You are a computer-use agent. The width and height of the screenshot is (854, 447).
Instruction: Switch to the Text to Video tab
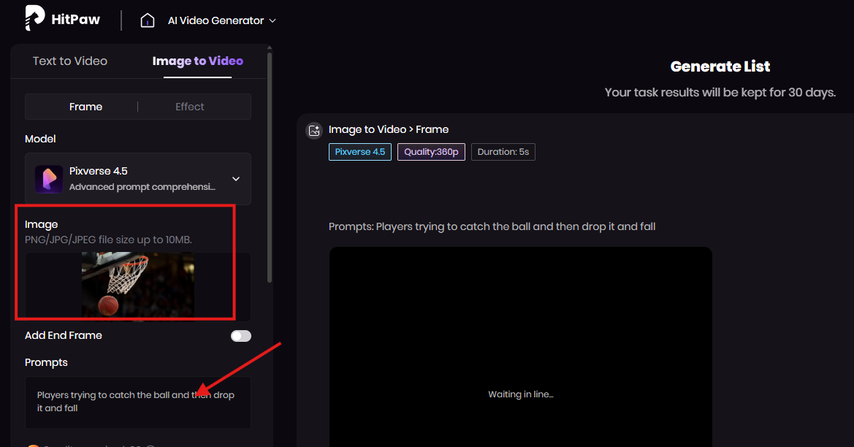(70, 61)
